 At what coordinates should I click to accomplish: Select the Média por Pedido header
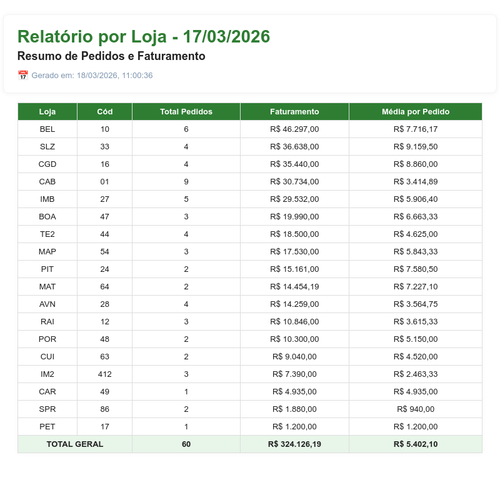point(415,112)
